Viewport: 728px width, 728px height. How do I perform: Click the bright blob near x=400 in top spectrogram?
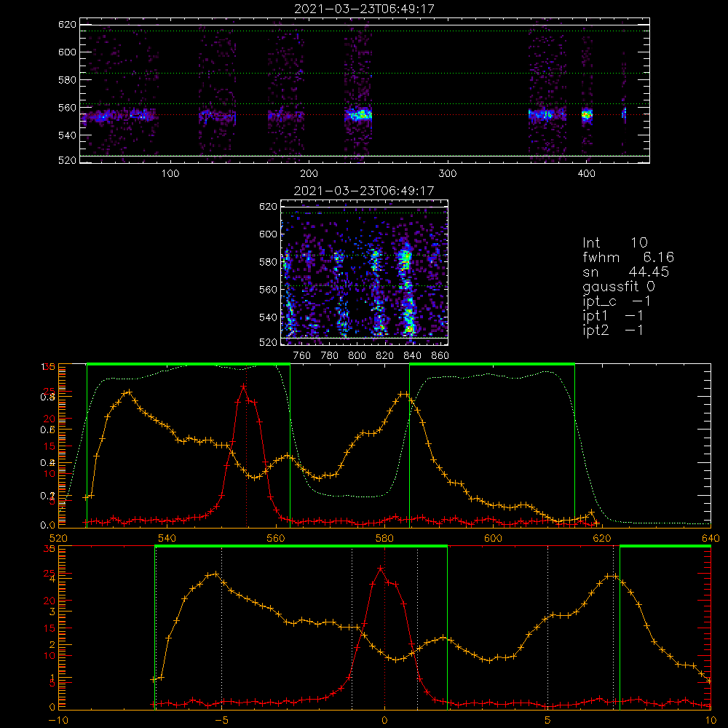coord(587,114)
